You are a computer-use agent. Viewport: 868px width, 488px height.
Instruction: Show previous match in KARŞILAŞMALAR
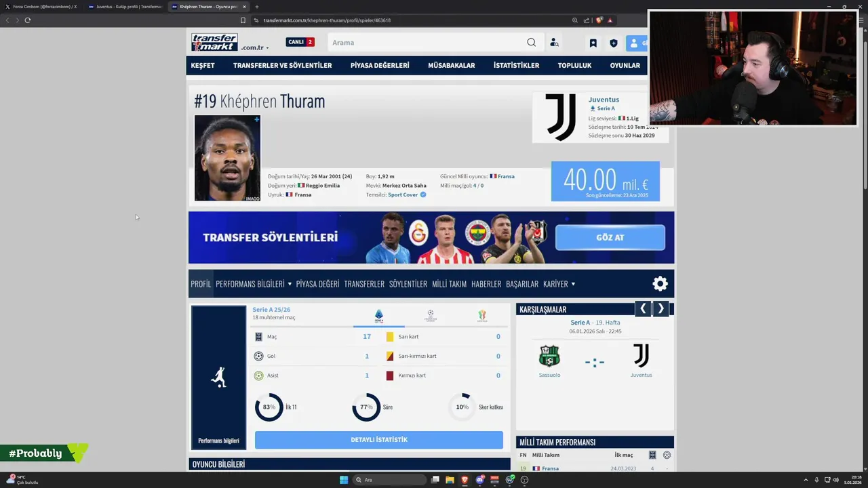point(643,309)
